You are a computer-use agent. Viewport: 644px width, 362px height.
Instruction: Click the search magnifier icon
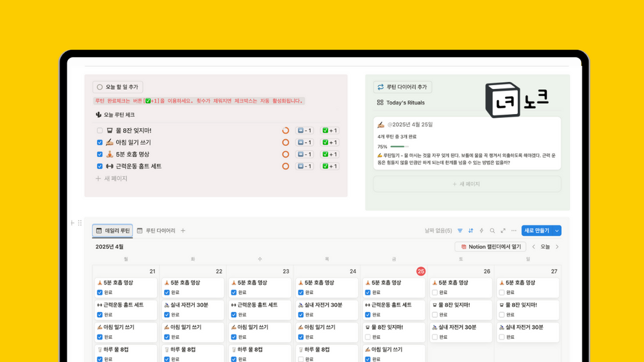tap(492, 231)
